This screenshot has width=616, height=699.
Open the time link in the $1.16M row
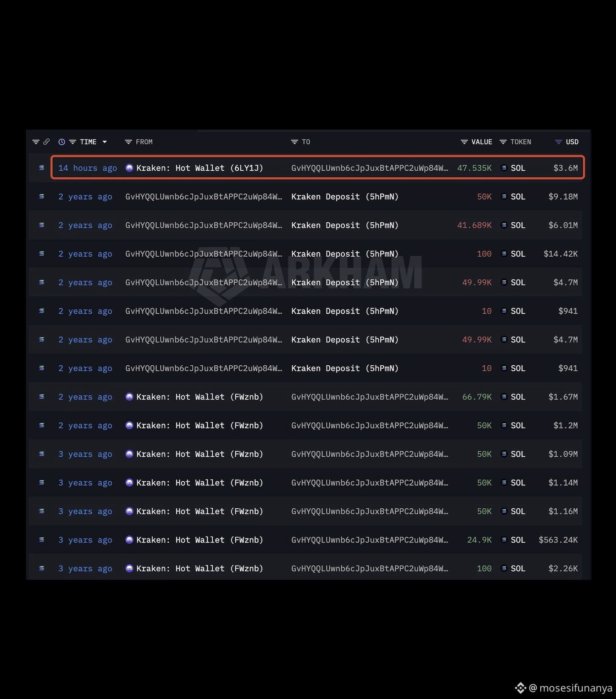(85, 511)
